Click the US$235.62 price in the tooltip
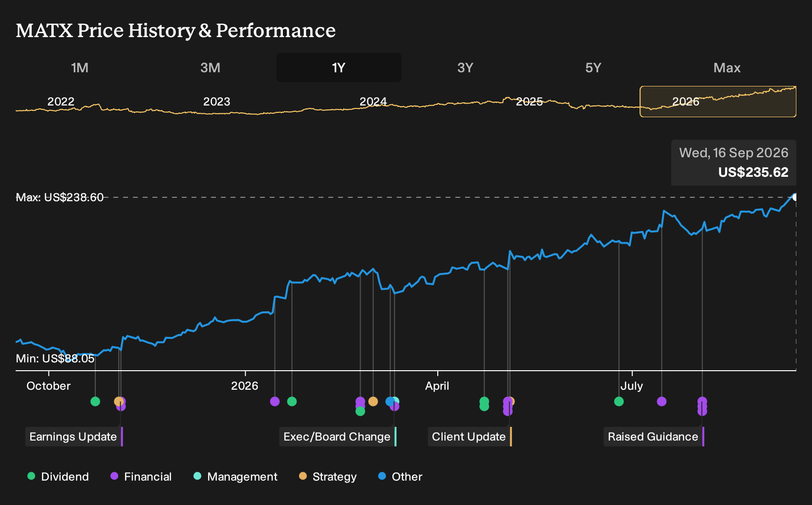This screenshot has width=812, height=505. [x=753, y=172]
